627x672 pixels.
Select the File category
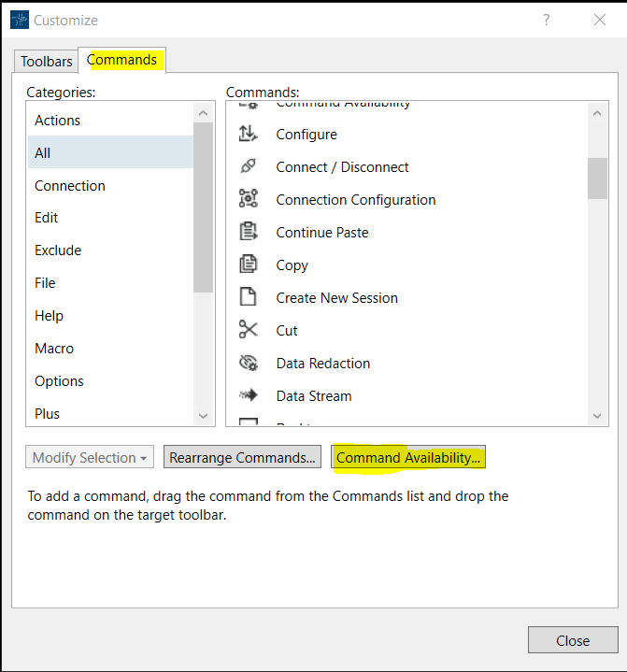point(110,283)
